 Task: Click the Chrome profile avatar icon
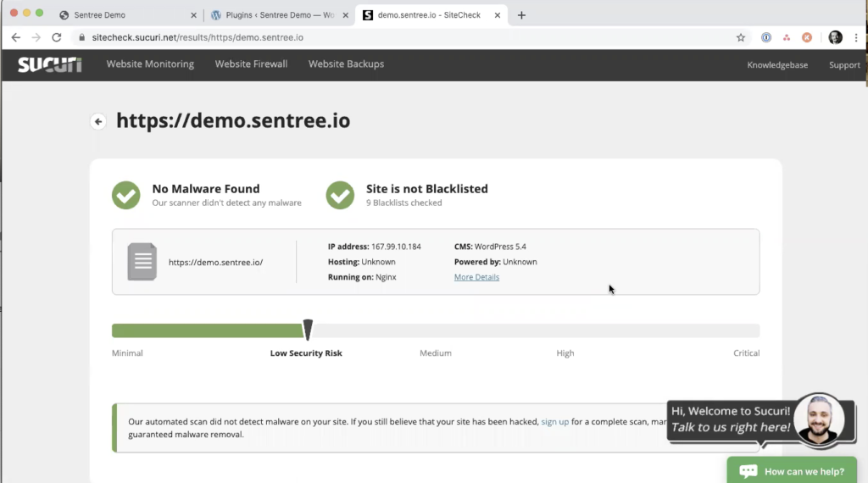pos(835,37)
